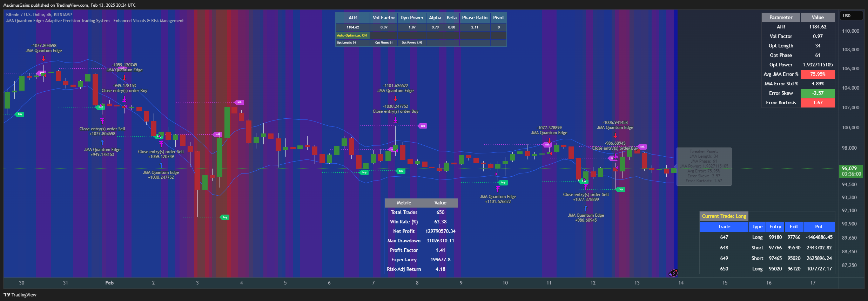Select the Vol Factor column header
This screenshot has width=868, height=301.
384,18
